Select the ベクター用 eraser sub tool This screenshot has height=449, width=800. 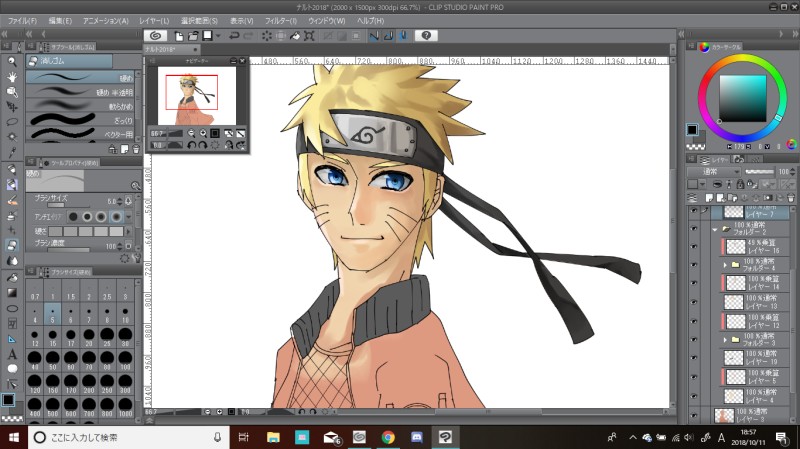80,134
